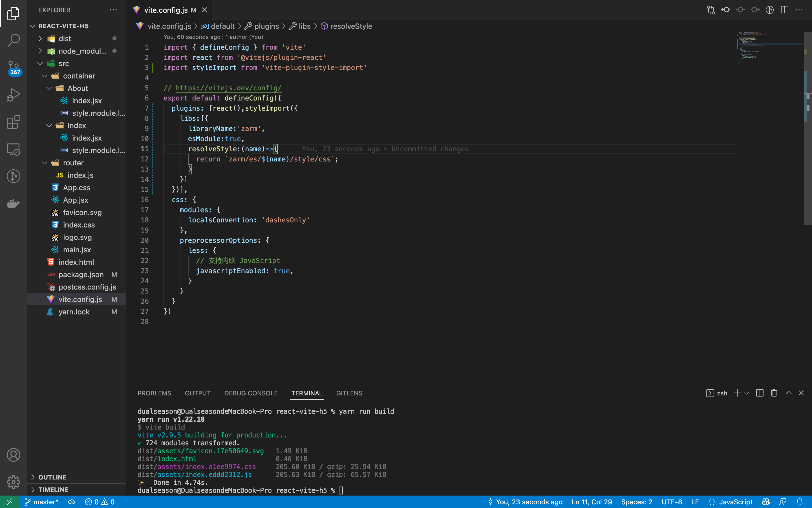Close the vite.config.js tab
Screen dimensions: 812x508
pos(204,10)
